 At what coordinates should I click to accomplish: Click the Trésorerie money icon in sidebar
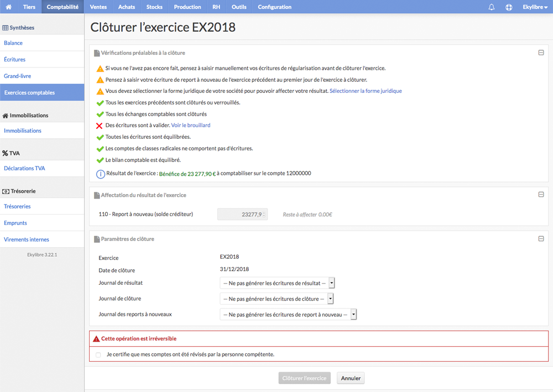click(6, 191)
